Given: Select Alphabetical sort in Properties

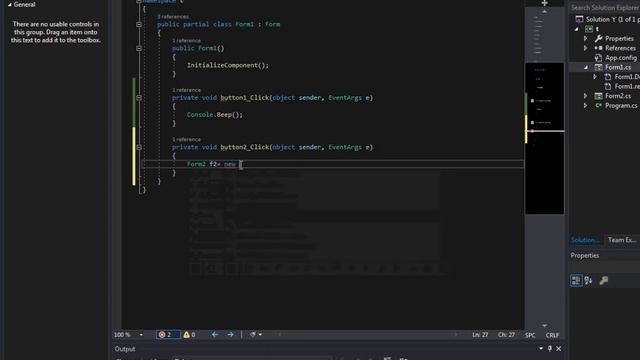Looking at the screenshot, I should click(589, 280).
